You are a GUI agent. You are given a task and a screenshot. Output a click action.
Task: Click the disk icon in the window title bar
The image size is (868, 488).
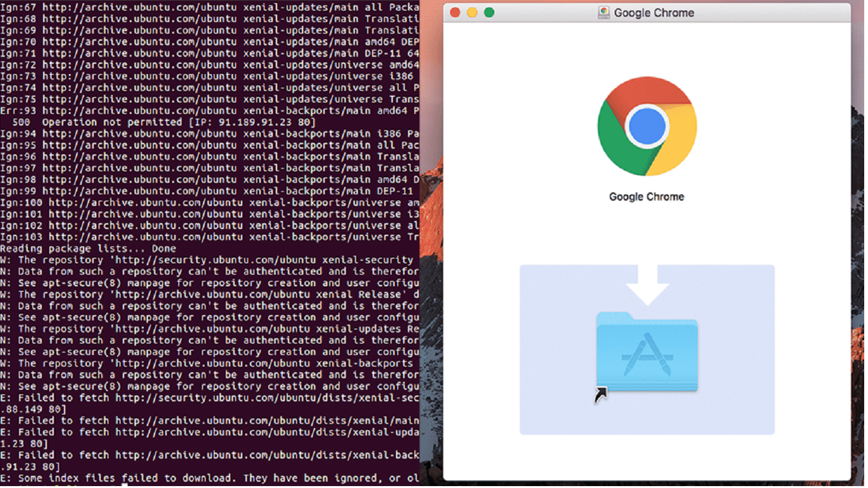(x=604, y=13)
